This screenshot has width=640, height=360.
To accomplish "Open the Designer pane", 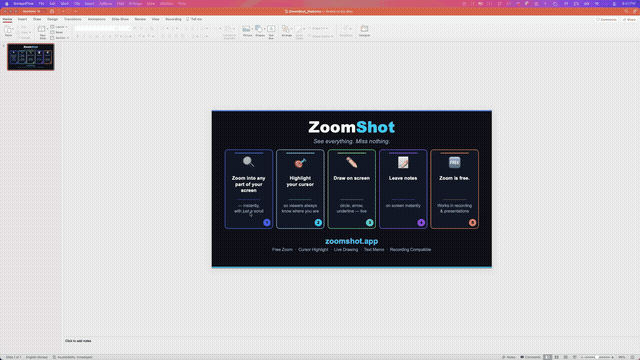I will (364, 31).
